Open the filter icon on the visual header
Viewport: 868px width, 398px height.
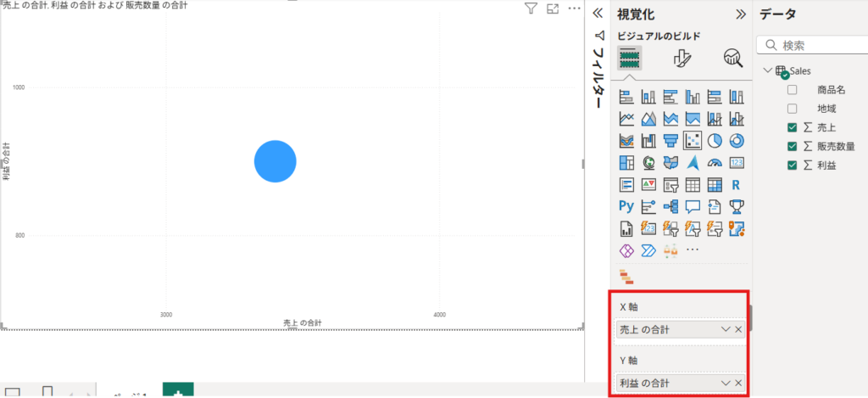[531, 9]
